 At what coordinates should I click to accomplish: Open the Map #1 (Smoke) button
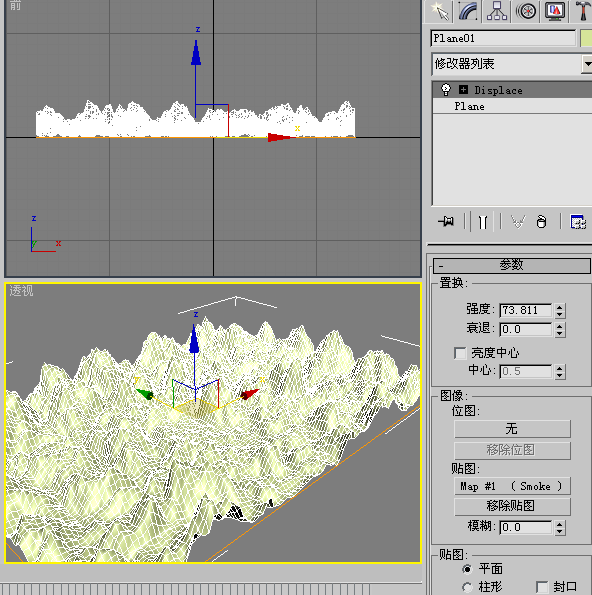[x=512, y=486]
